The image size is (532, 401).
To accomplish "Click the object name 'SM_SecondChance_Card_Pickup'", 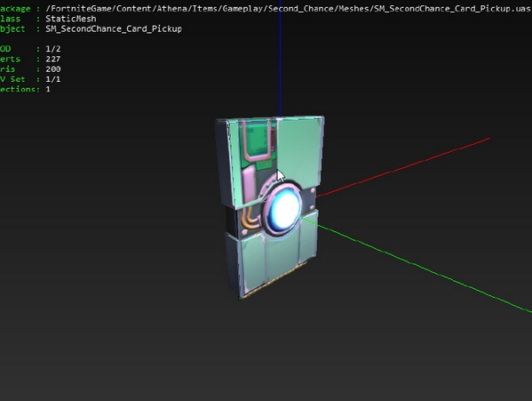I will tap(114, 28).
